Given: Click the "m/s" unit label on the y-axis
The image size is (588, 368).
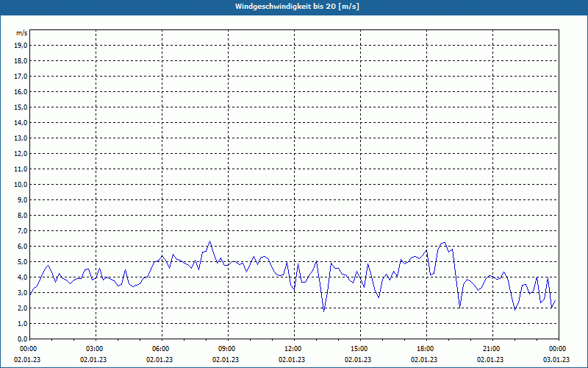Looking at the screenshot, I should (x=22, y=33).
